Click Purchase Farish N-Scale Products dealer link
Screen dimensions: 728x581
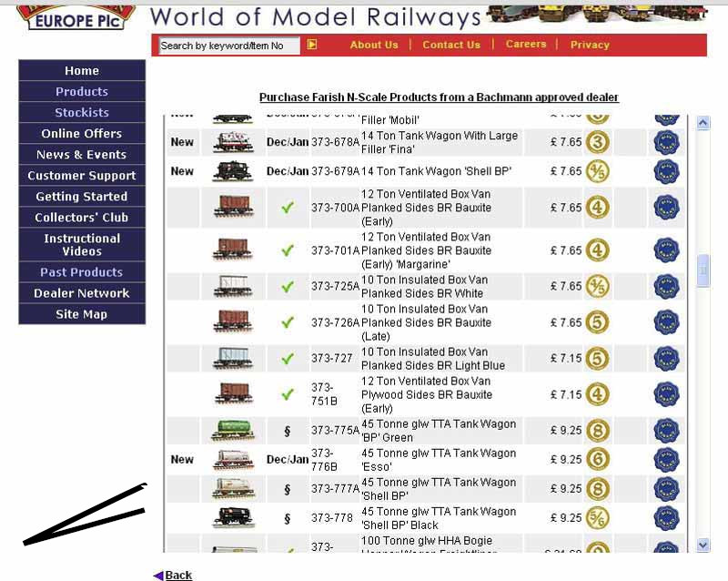[439, 97]
